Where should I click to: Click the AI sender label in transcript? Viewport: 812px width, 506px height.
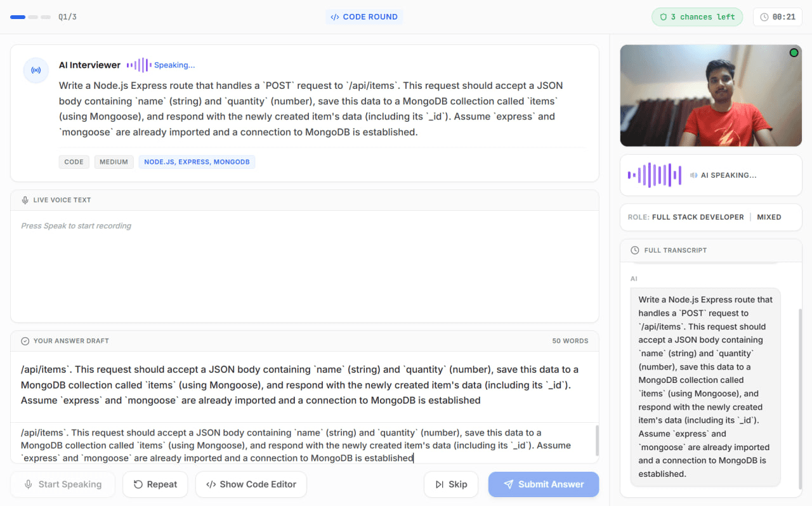tap(634, 279)
